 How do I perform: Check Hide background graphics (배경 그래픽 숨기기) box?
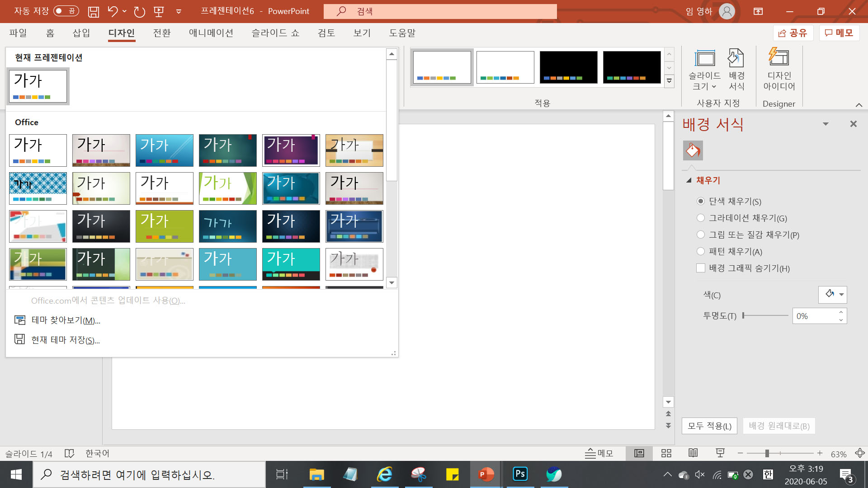(x=701, y=268)
